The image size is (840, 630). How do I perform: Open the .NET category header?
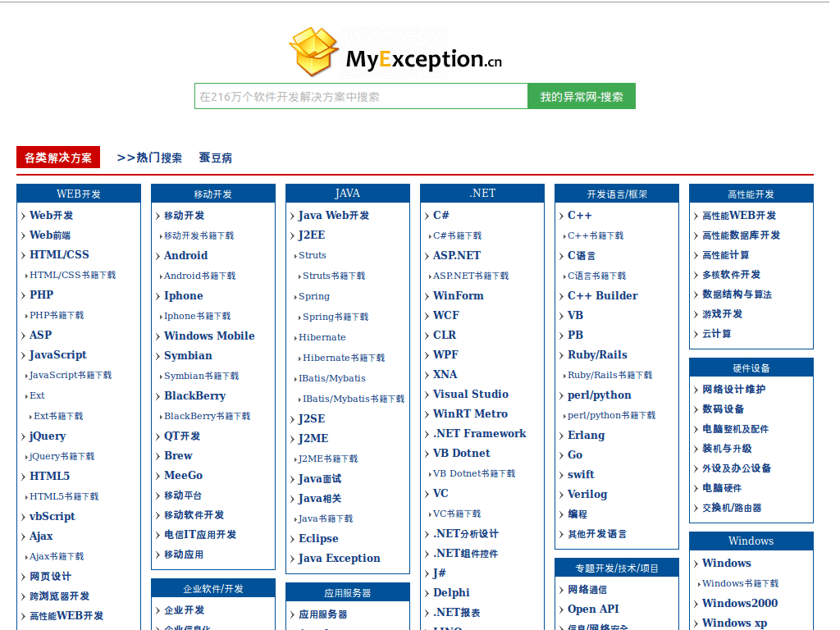coord(482,194)
